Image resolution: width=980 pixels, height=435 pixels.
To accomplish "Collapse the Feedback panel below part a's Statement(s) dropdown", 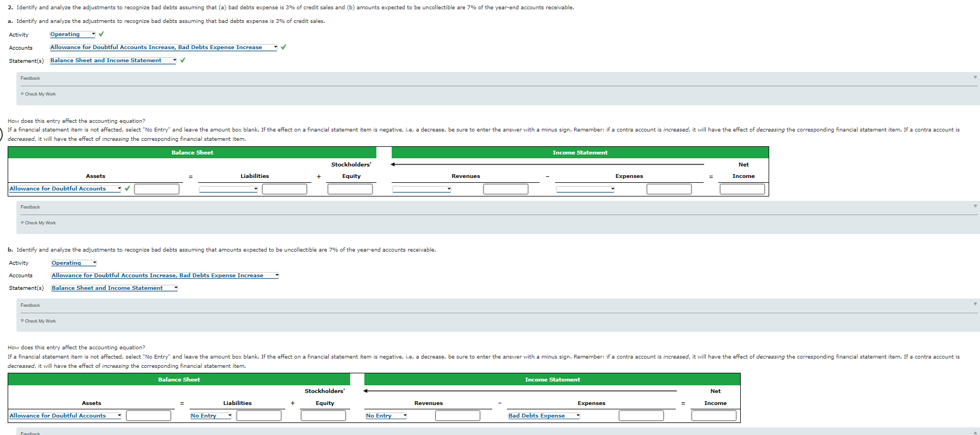I will (x=975, y=78).
